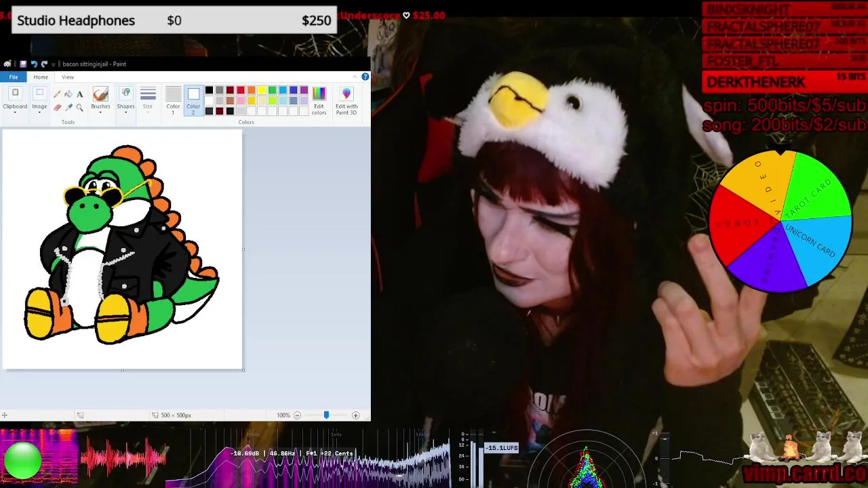
Task: Click the Shapes gallery icon
Action: tap(125, 94)
